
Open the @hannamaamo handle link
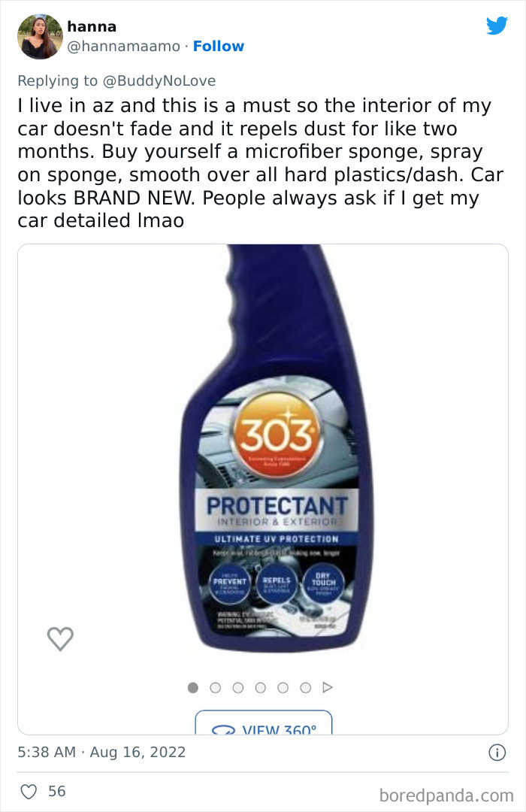tap(124, 46)
